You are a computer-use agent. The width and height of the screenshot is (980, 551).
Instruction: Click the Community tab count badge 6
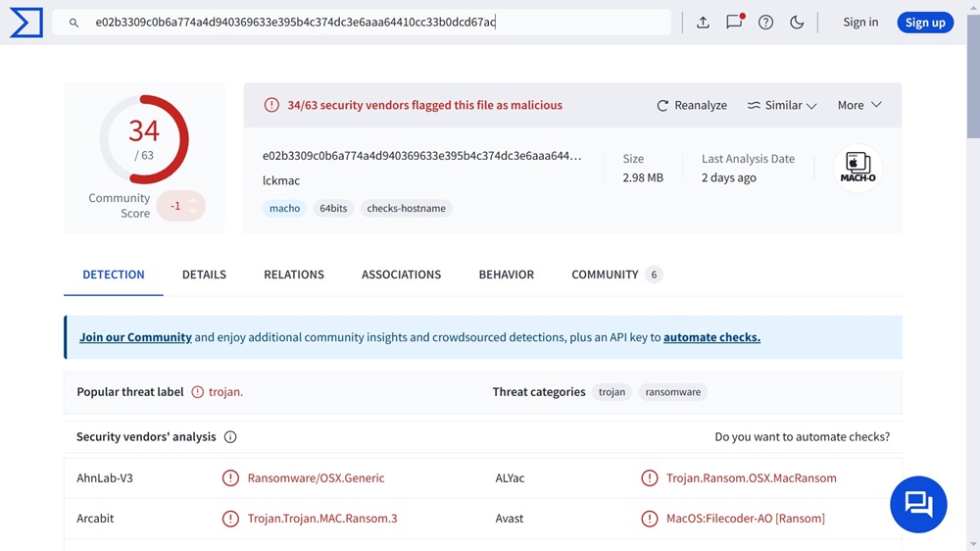pyautogui.click(x=654, y=275)
